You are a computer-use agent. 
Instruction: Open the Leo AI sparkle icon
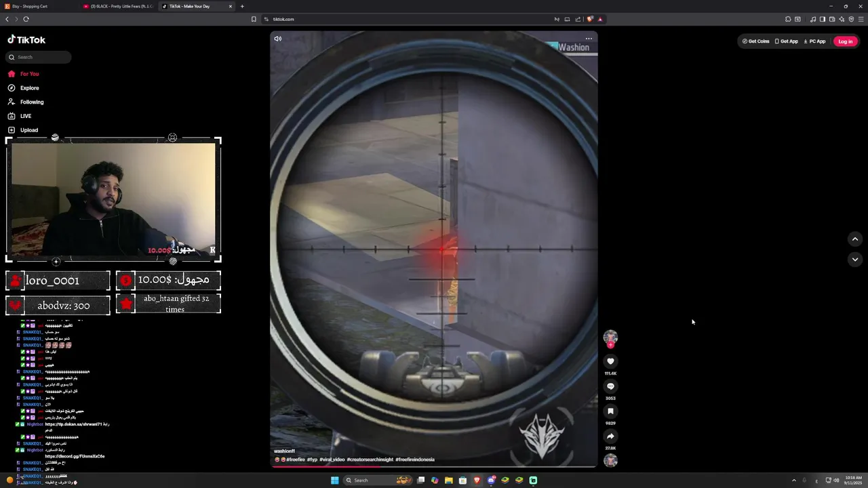(842, 19)
